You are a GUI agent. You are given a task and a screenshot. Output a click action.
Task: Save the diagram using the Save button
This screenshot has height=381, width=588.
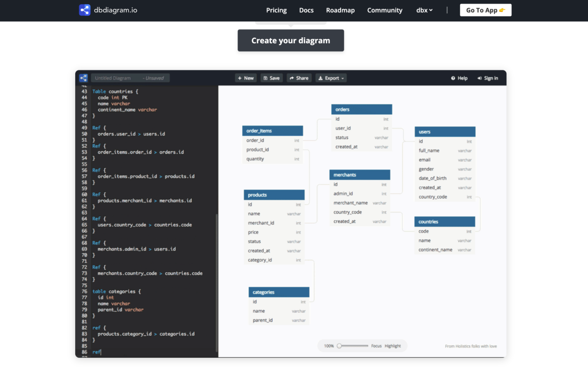tap(271, 78)
